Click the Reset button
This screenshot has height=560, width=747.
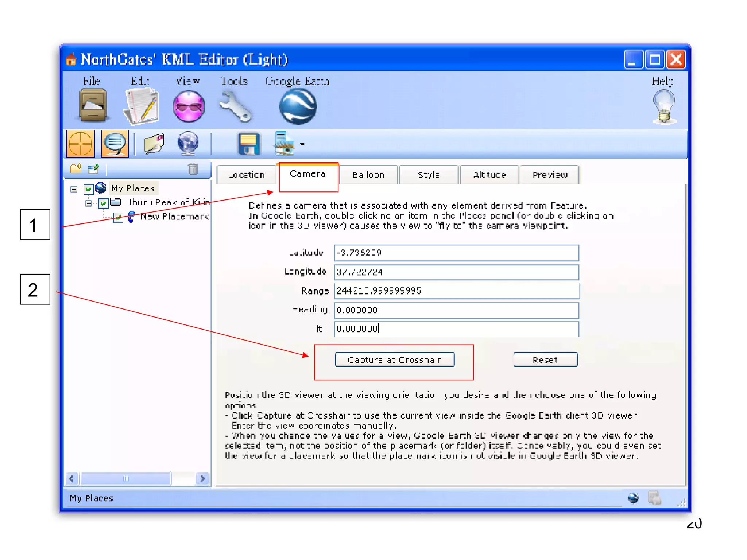[x=545, y=360]
